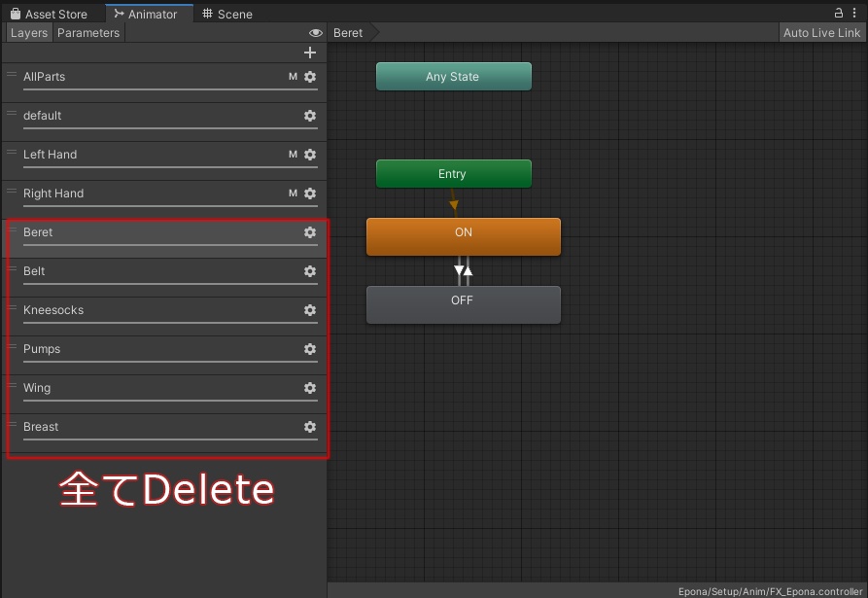
Task: Select the Any State node
Action: coord(453,77)
